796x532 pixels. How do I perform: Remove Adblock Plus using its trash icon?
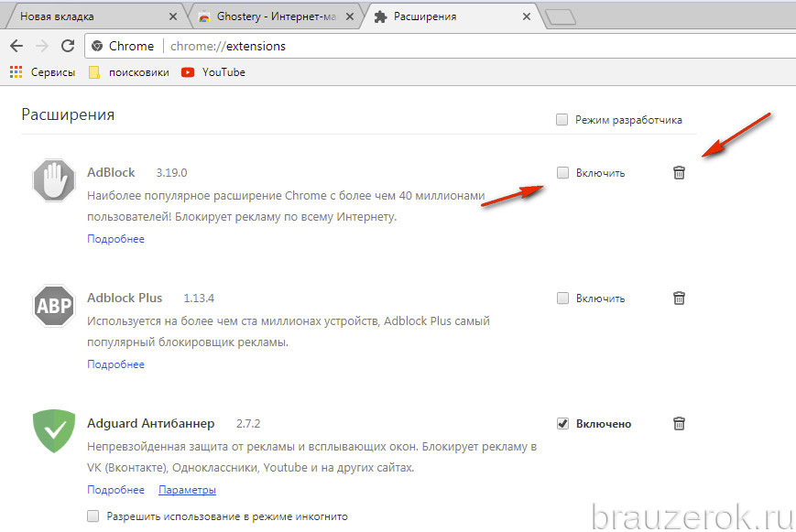(x=679, y=298)
